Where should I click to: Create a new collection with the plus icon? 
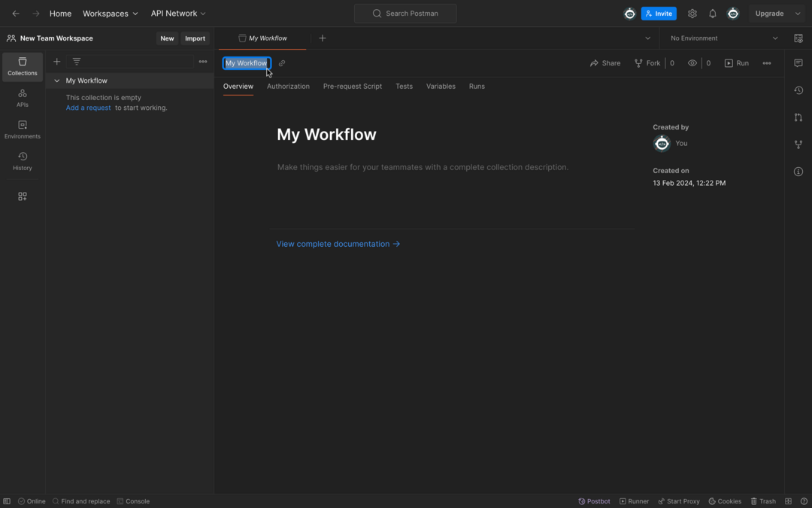tap(57, 62)
